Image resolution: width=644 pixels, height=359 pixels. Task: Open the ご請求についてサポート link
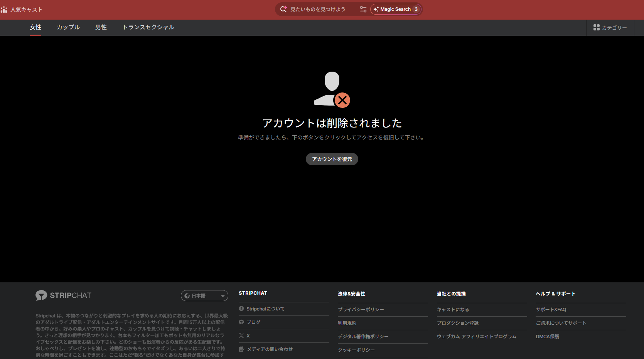click(x=561, y=323)
